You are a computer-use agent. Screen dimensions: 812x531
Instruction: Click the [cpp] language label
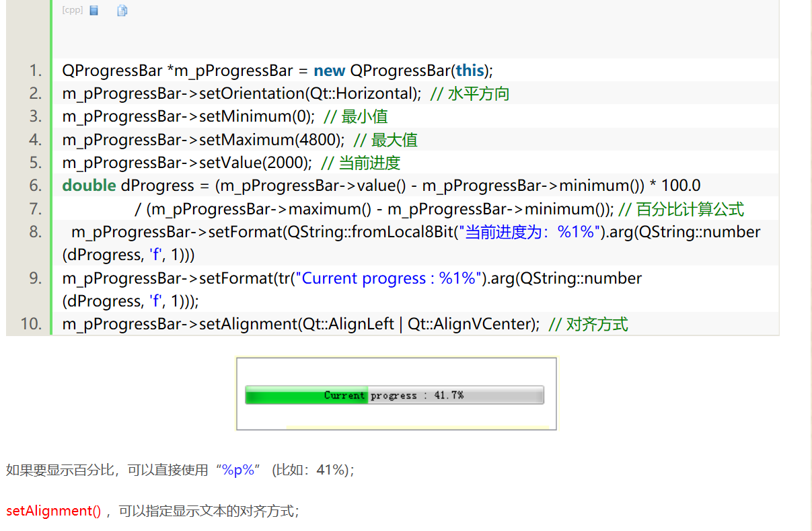72,10
